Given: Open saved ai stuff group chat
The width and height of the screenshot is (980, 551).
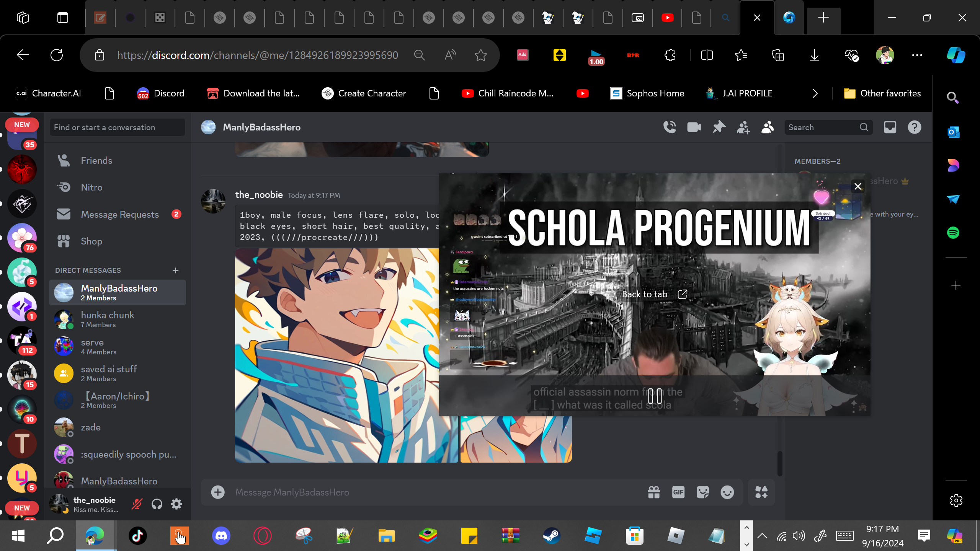Looking at the screenshot, I should [118, 373].
